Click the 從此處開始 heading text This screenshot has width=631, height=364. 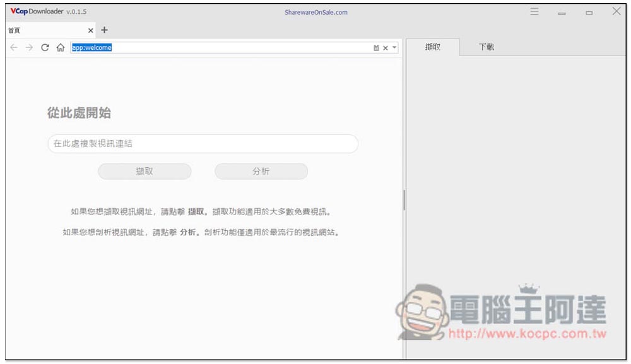coord(79,113)
